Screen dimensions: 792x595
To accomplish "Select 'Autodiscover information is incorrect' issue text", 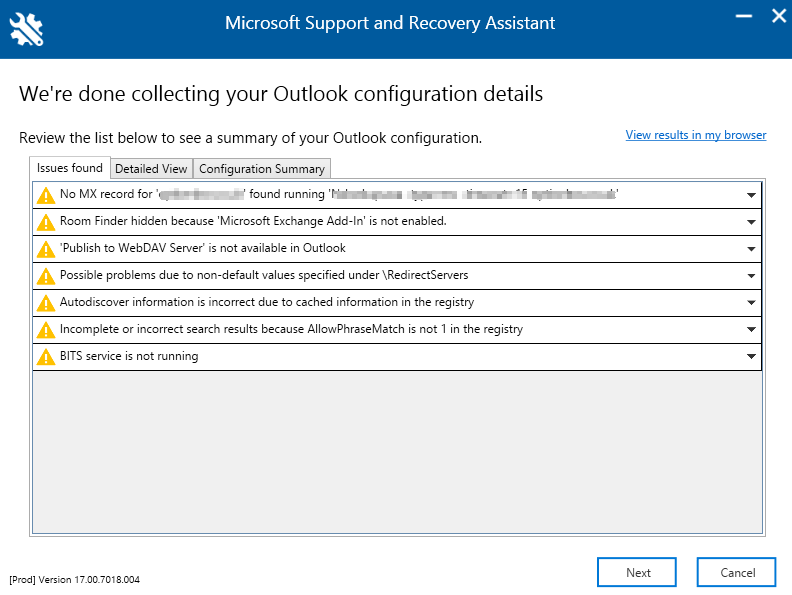I will click(267, 302).
